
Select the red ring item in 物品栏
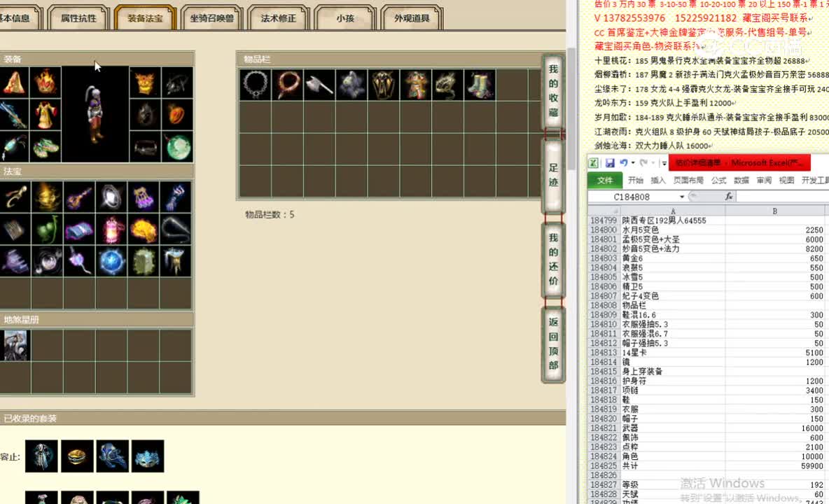[288, 85]
